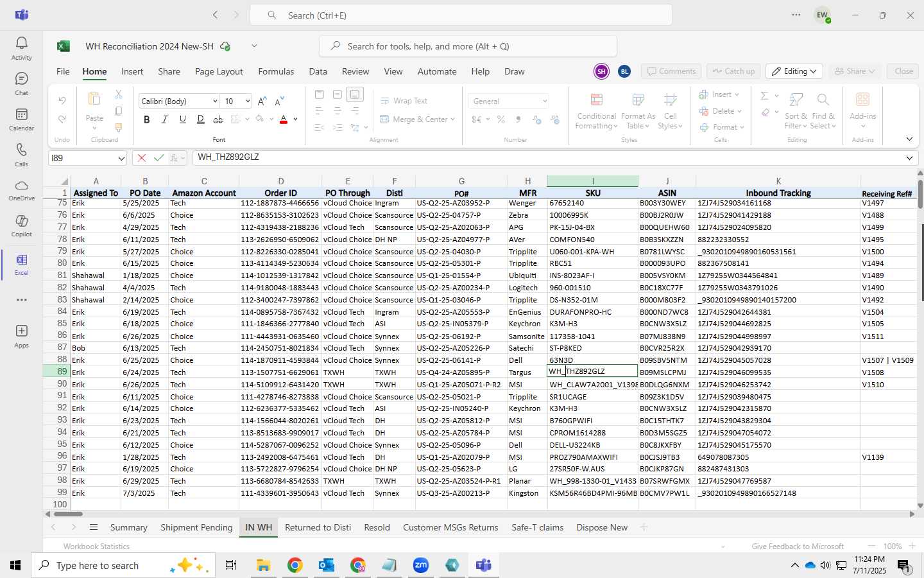Expand the ribbon with the chevron

click(x=909, y=139)
